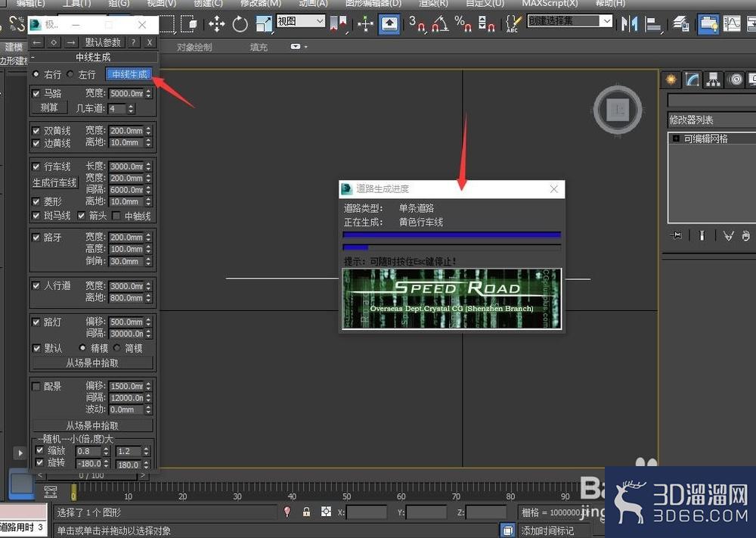The width and height of the screenshot is (756, 538).
Task: Enable the 配景 checkbox
Action: 36,387
